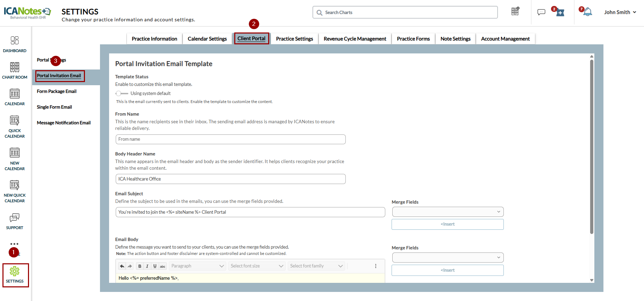Screen dimensions: 644x301
Task: Open the notifications bell
Action: pos(587,12)
